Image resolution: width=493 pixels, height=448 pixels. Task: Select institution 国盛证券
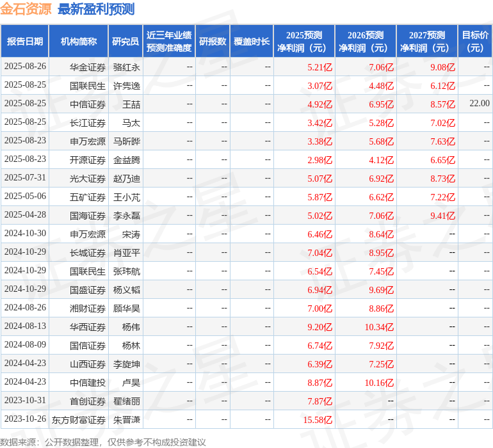(x=88, y=290)
